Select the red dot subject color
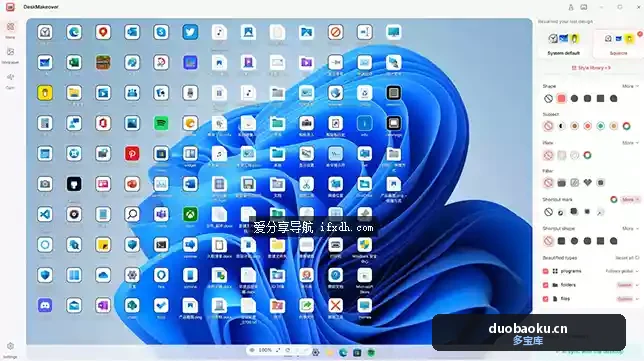This screenshot has height=361, width=644. tap(587, 126)
